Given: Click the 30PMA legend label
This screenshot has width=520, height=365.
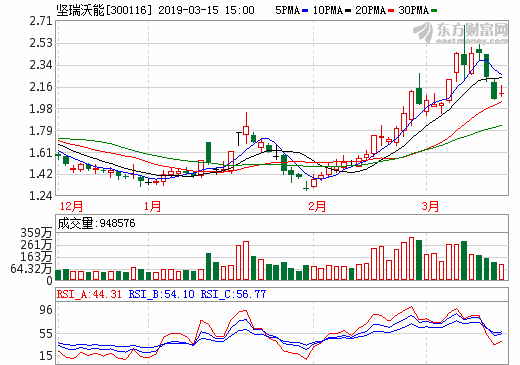Looking at the screenshot, I should [413, 10].
